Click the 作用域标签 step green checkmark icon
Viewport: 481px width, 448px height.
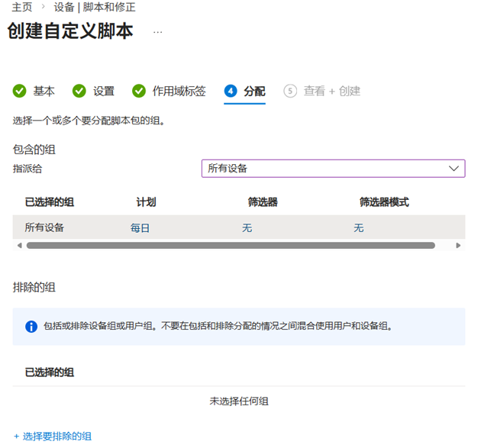(139, 91)
